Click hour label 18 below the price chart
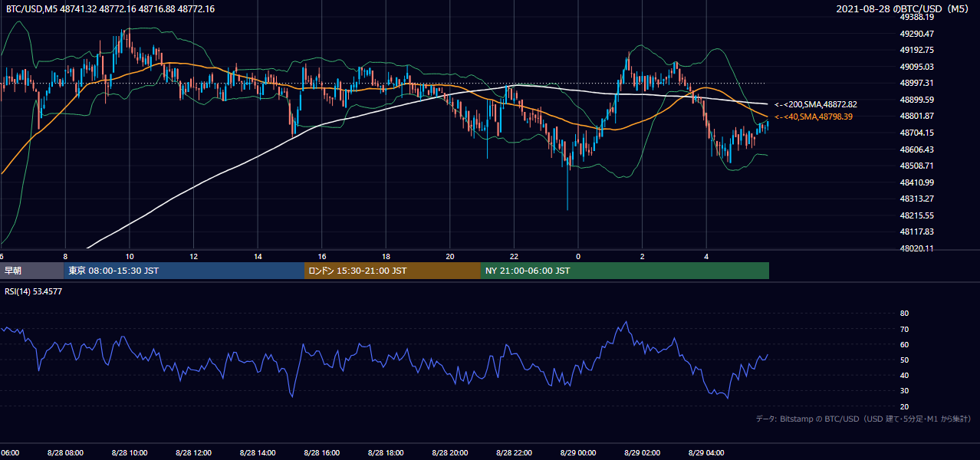The height and width of the screenshot is (460, 980). [386, 257]
